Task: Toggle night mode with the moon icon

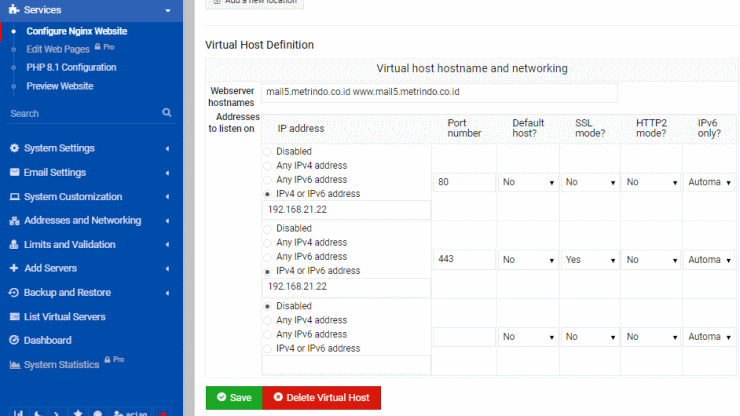Action: pyautogui.click(x=38, y=413)
